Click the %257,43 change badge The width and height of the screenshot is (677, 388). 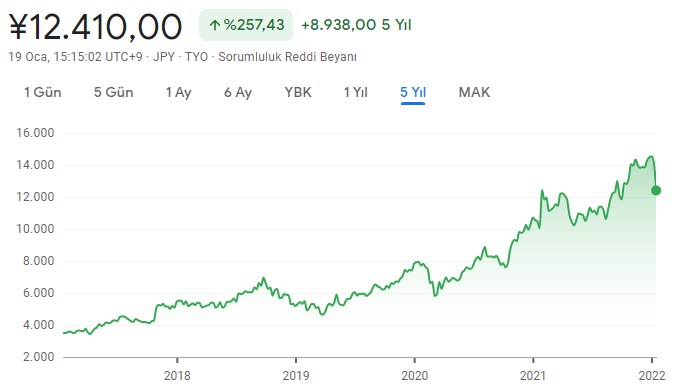click(x=246, y=25)
